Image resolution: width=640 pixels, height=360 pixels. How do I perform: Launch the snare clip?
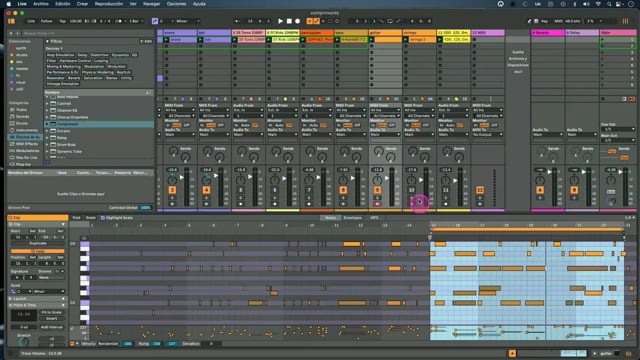coord(166,40)
